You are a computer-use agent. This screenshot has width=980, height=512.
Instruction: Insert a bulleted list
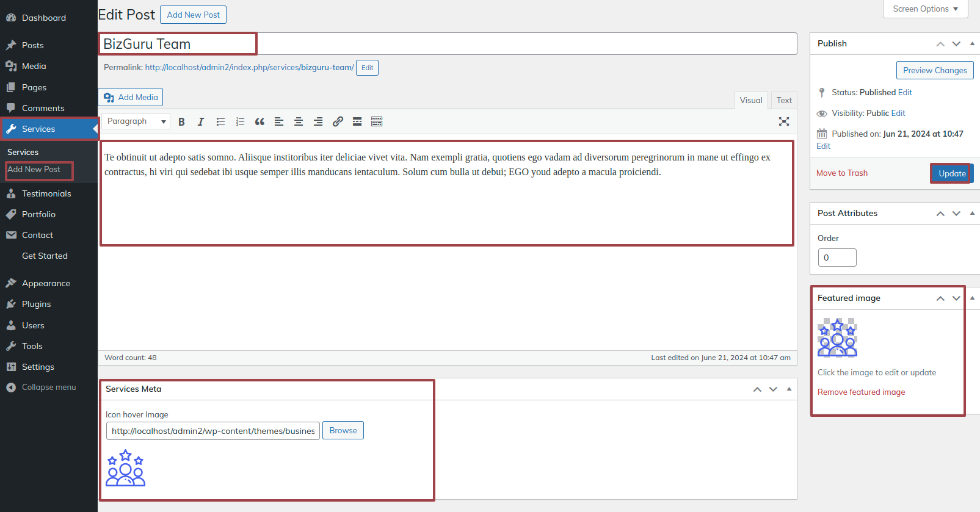pyautogui.click(x=220, y=122)
